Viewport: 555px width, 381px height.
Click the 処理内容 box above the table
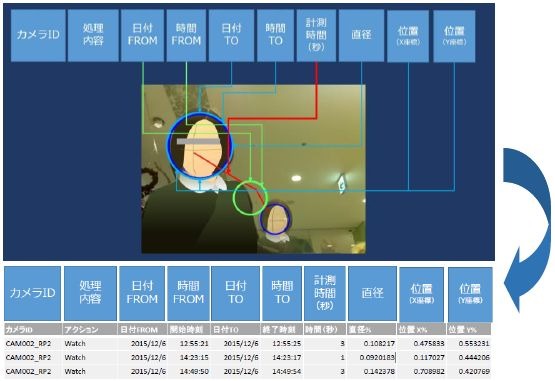click(x=90, y=294)
